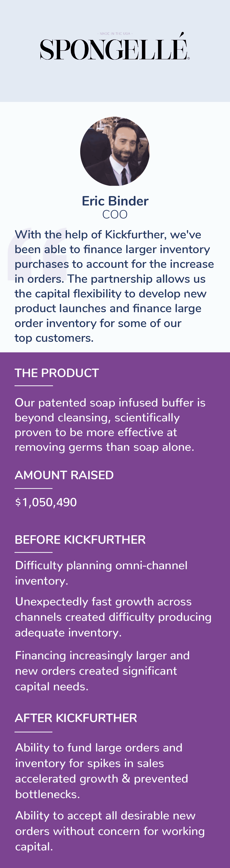Click BEFORE KICKFURTHER heading
The height and width of the screenshot is (868, 230).
tap(80, 539)
